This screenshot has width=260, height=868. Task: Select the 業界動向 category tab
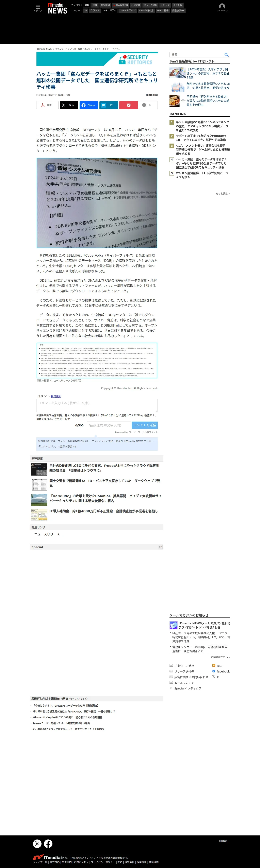pos(105,5)
